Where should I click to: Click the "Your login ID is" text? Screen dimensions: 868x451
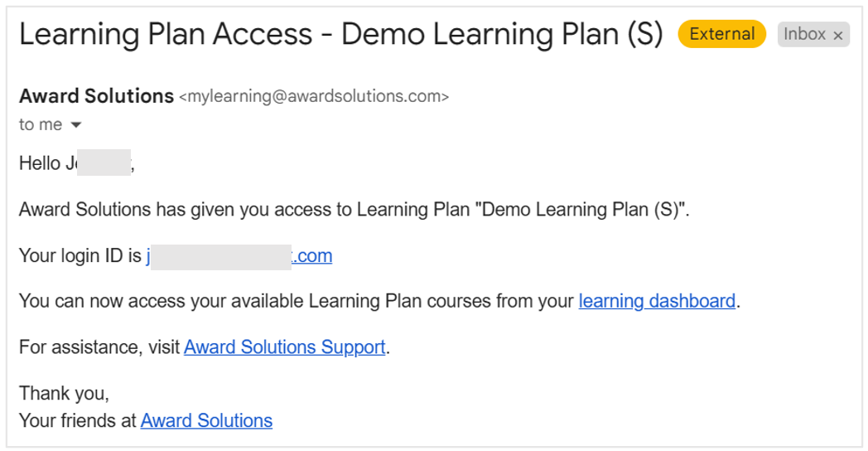tap(80, 256)
